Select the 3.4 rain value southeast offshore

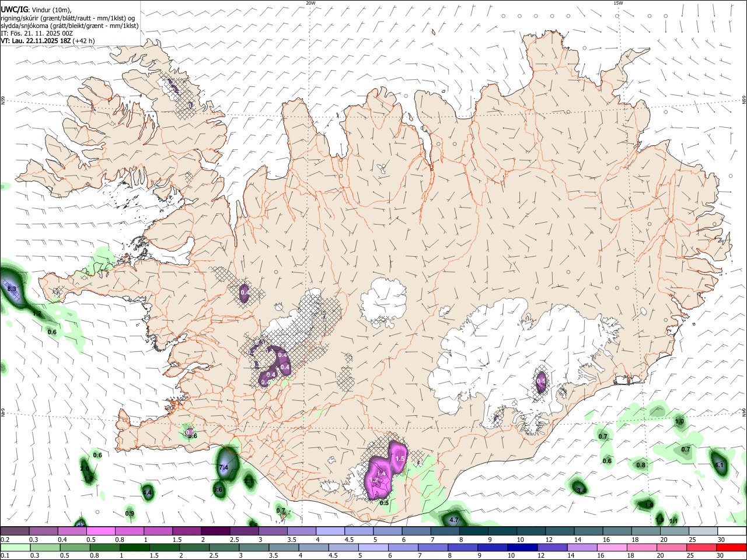coord(581,491)
